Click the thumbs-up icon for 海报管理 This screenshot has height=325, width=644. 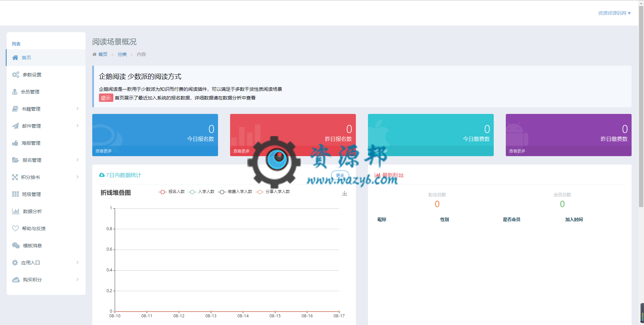pyautogui.click(x=15, y=143)
